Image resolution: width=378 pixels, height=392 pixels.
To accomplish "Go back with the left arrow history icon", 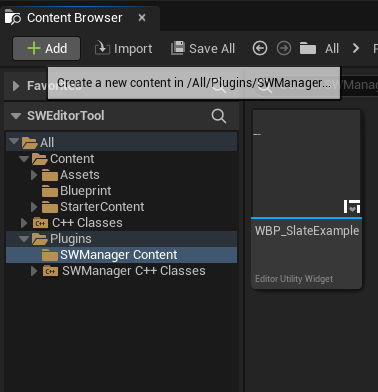I will [260, 49].
